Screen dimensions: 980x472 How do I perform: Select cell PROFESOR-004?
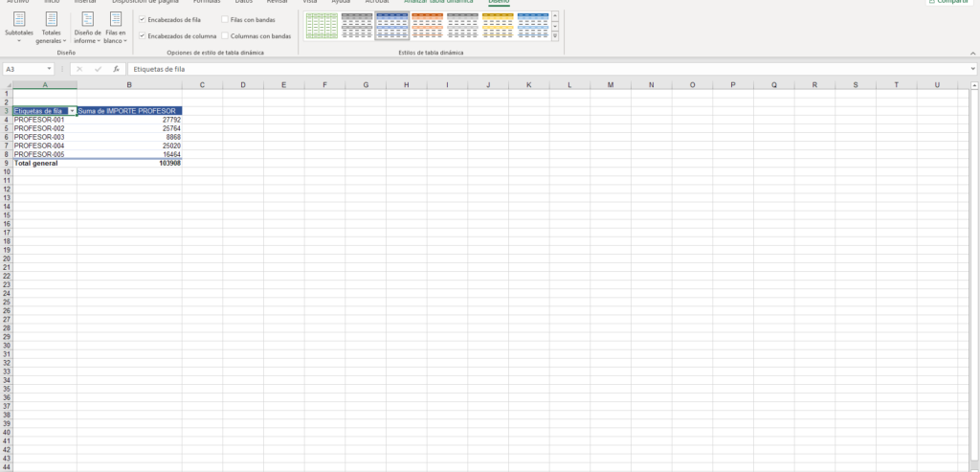click(x=45, y=146)
